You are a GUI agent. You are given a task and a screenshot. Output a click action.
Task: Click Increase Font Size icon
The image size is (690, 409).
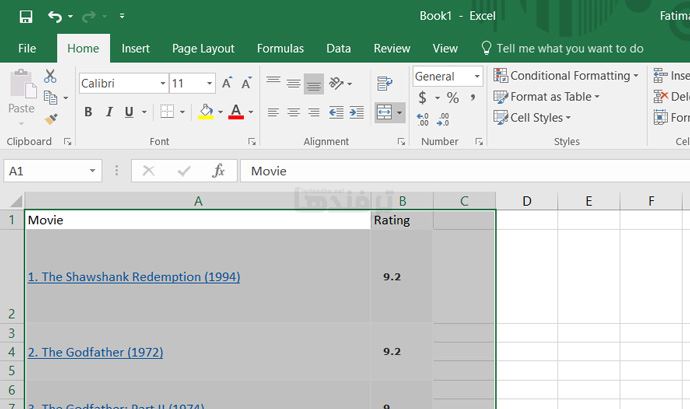click(x=227, y=83)
